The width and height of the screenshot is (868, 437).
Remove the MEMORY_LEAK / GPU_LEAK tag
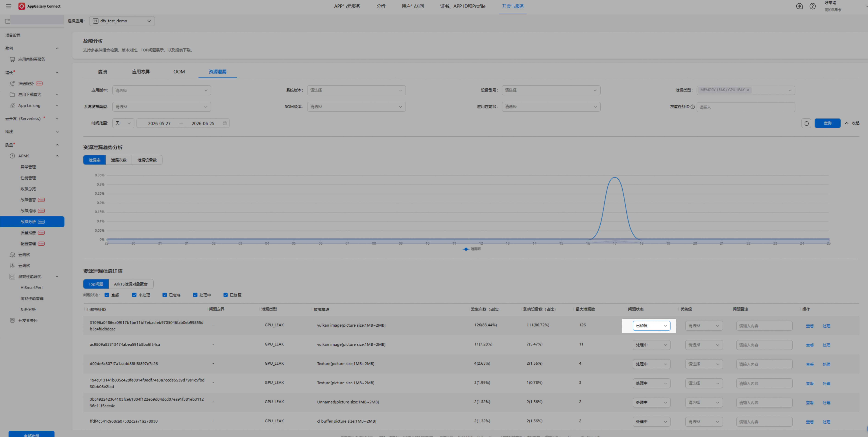tap(748, 90)
